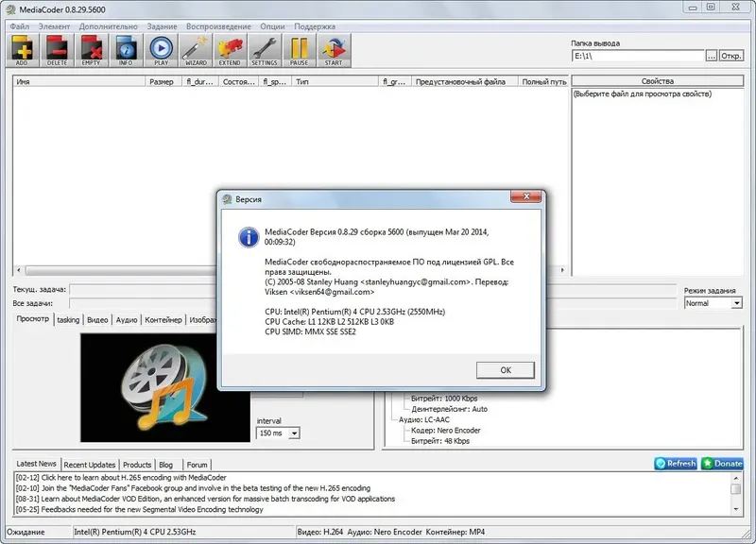Click the Refresh news button
Viewport: 756px width, 544px height.
[x=676, y=464]
